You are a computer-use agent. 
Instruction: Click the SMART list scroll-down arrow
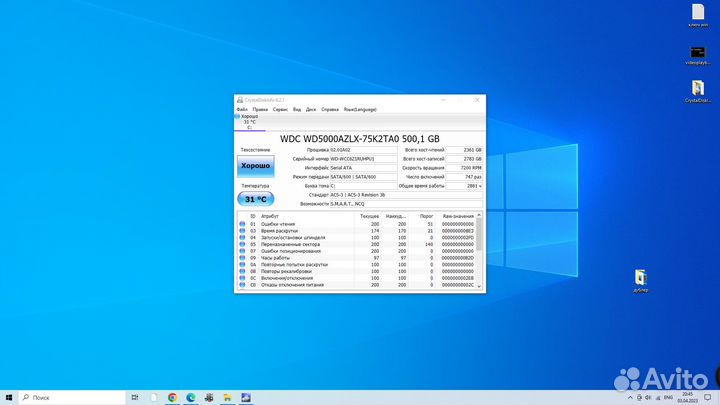479,286
